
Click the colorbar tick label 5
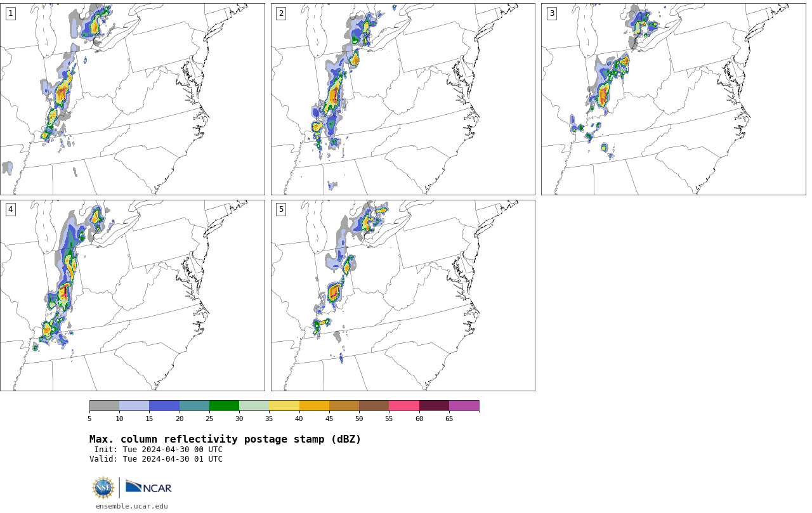pyautogui.click(x=89, y=419)
